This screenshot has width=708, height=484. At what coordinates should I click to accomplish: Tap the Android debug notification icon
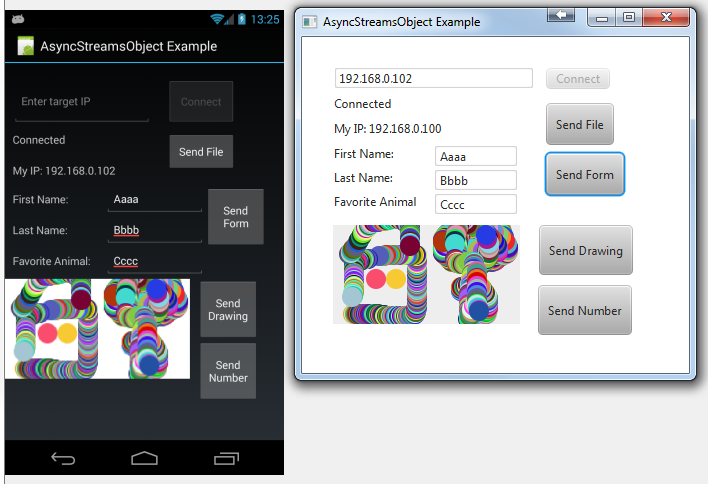[x=18, y=19]
